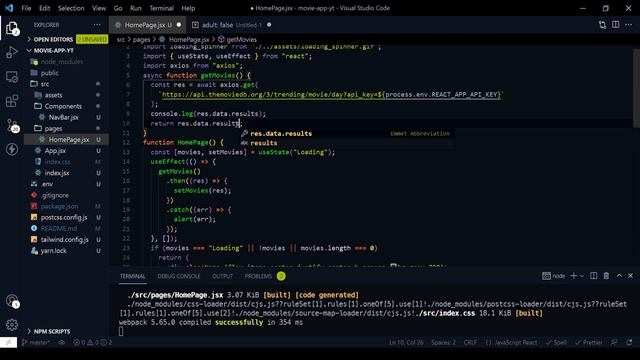This screenshot has height=360, width=640.
Task: Open Remote Explorer view icon
Action: 11,76
